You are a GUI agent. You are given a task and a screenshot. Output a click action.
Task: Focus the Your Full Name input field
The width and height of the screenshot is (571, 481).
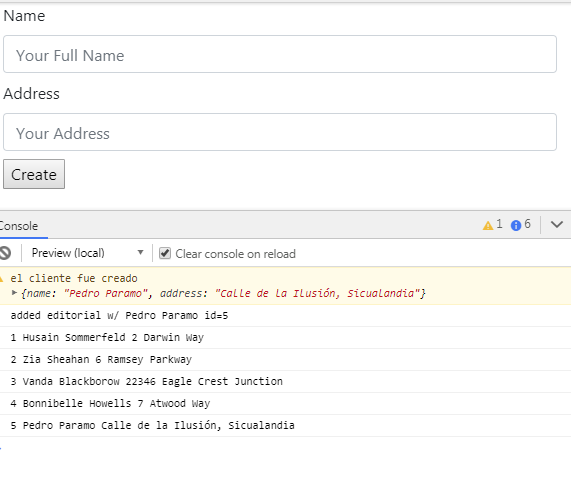pyautogui.click(x=280, y=54)
